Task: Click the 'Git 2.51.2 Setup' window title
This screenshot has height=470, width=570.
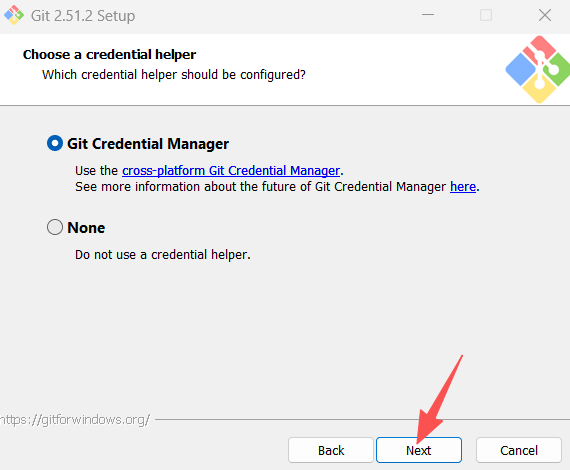Action: point(83,16)
